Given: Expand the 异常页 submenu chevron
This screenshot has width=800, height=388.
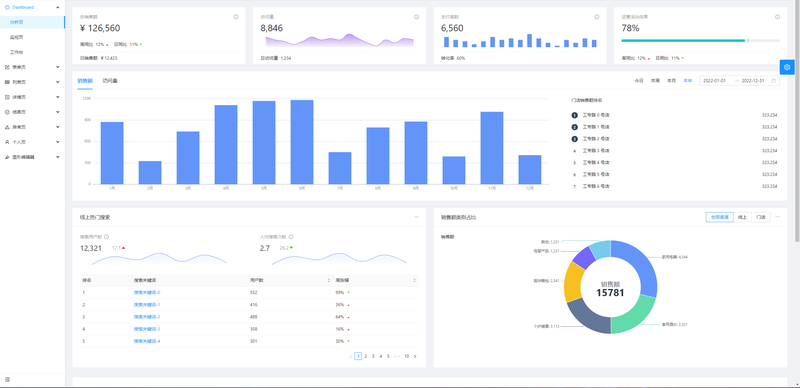Looking at the screenshot, I should (x=58, y=127).
